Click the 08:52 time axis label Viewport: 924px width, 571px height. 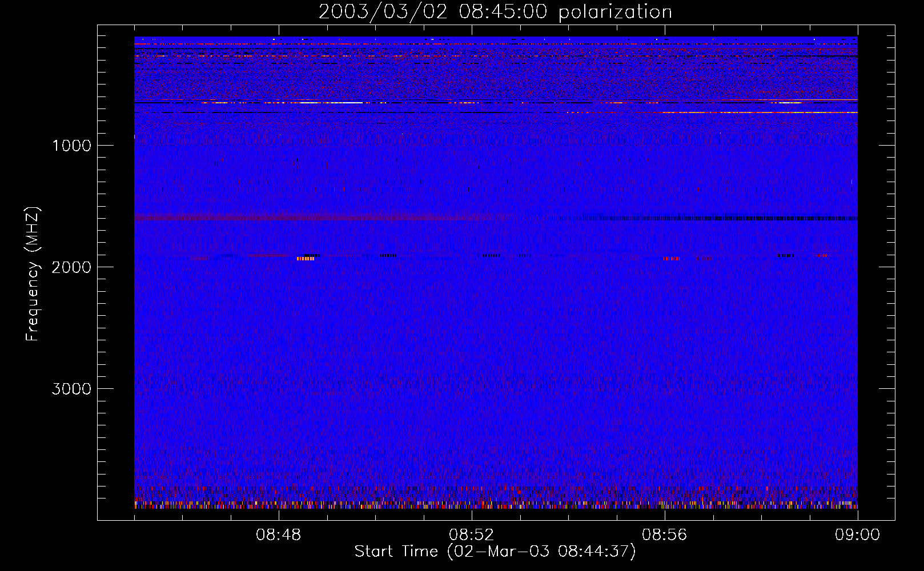472,535
